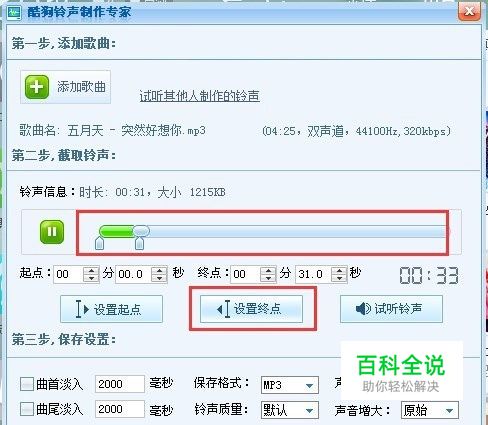Decrease start-point seconds with the down arrow

pos(159,278)
